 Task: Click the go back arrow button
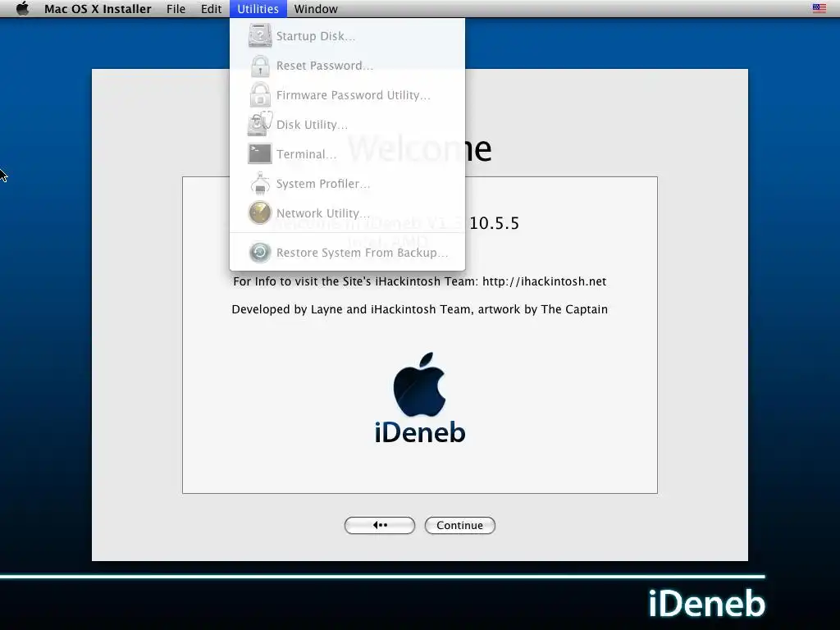tap(379, 525)
